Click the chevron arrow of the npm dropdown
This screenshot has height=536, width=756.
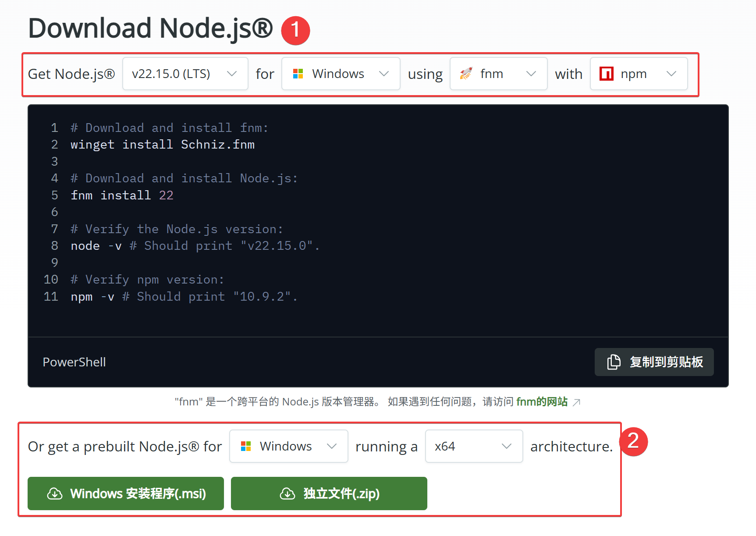[x=671, y=74]
